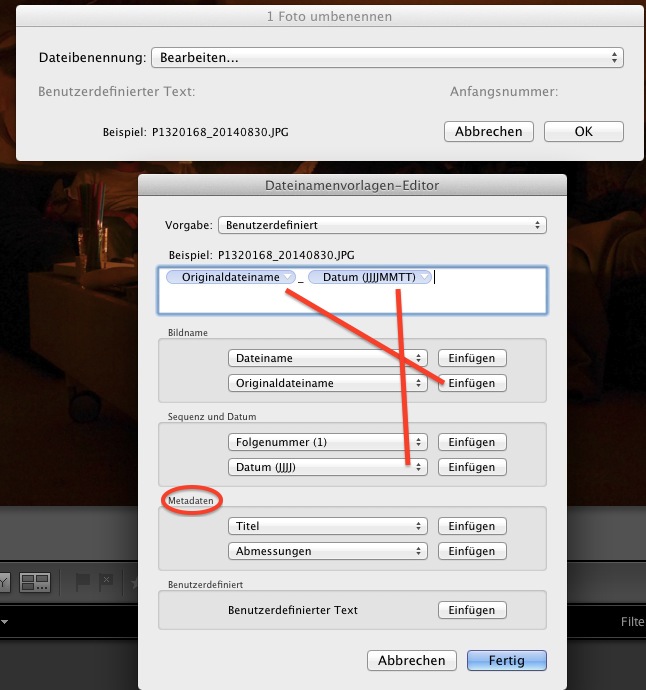Open the Datum (JJJJMMTT) token arrow

pos(425,277)
